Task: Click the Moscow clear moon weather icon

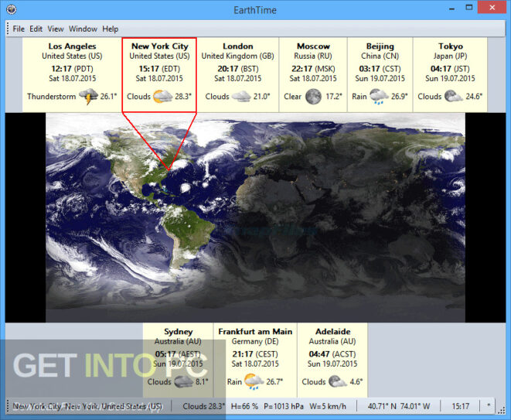Action: (x=313, y=97)
